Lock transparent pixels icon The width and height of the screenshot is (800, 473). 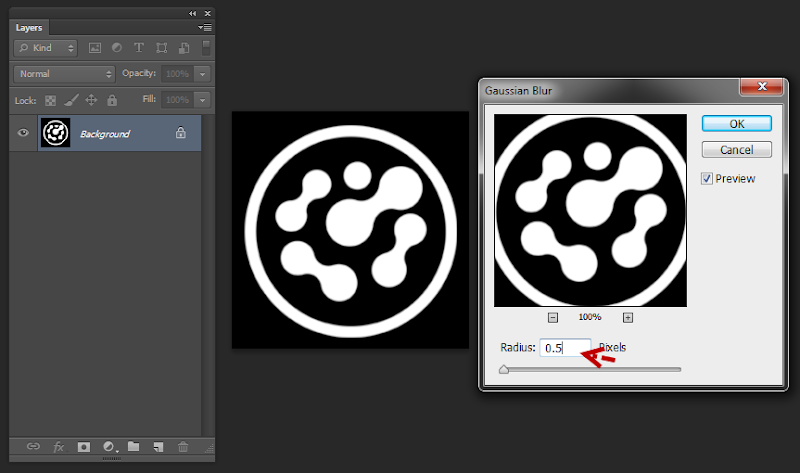(51, 101)
